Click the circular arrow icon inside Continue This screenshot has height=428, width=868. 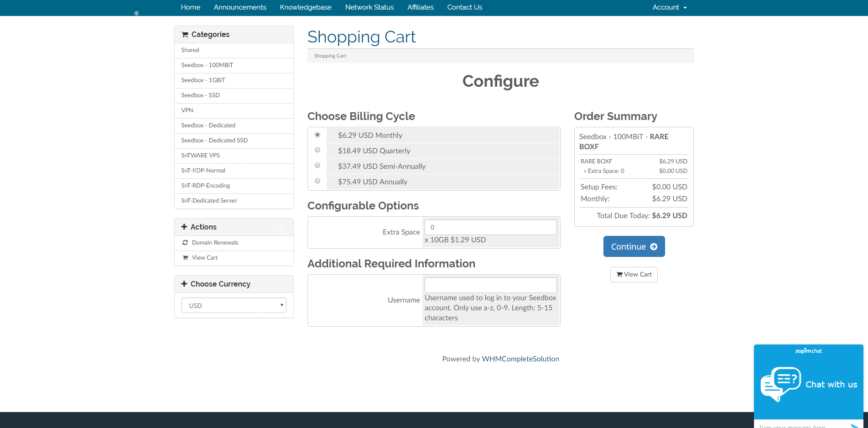pos(654,246)
